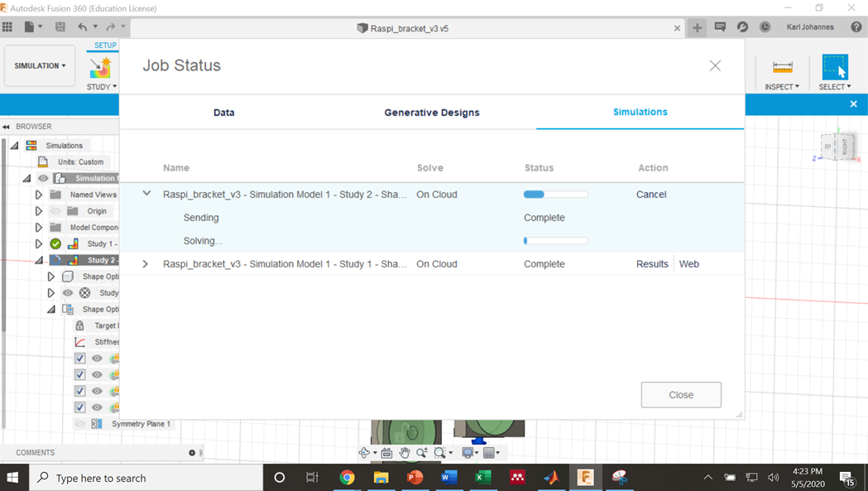
Task: Open the job status clock icon
Action: pos(765,27)
